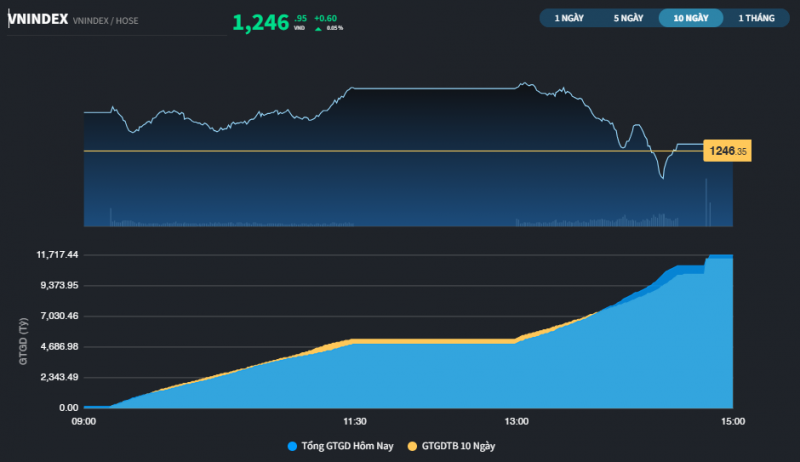Click the 11,717.44 volume axis label

[57, 255]
